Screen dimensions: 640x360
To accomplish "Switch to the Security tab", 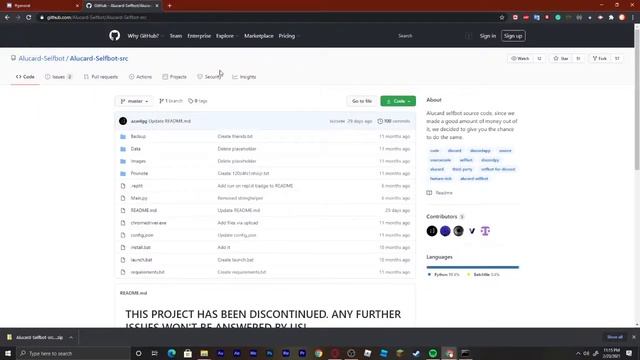I will 209,77.
